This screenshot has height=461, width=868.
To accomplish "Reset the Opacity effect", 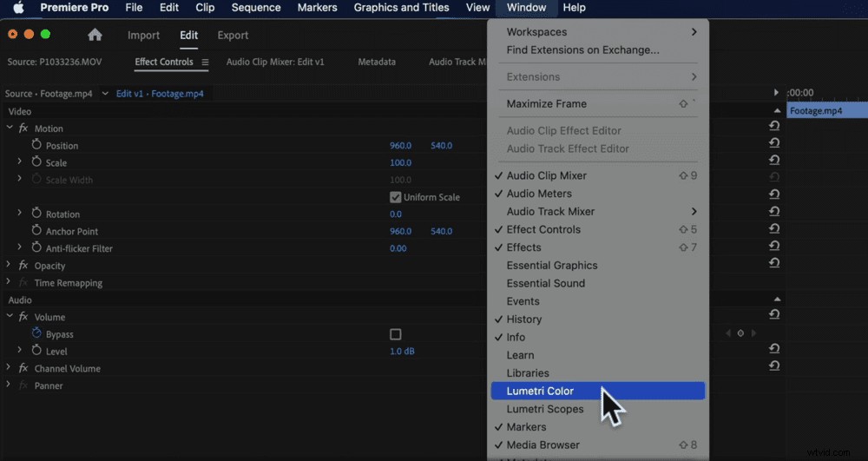I will point(774,263).
